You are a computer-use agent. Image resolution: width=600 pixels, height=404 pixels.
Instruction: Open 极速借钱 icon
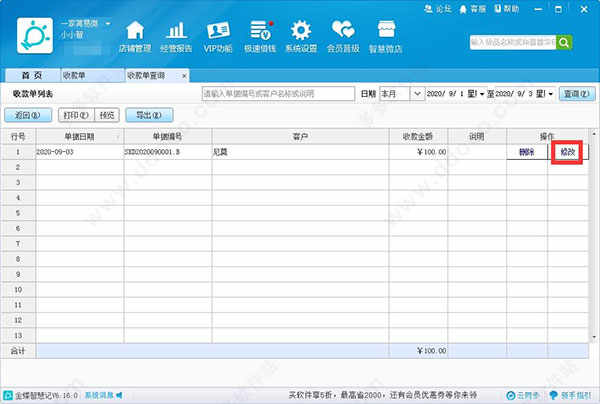coord(261,31)
